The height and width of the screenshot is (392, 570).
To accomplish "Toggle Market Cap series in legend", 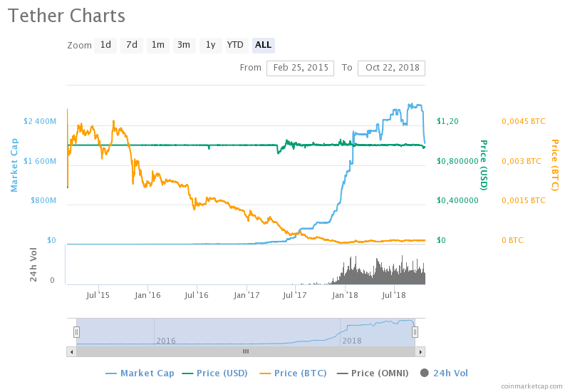I will pos(140,373).
